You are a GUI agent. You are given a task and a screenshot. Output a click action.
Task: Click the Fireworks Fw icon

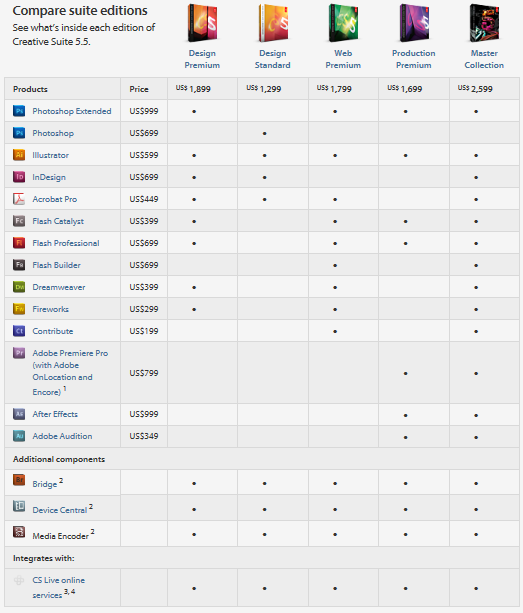[x=19, y=309]
